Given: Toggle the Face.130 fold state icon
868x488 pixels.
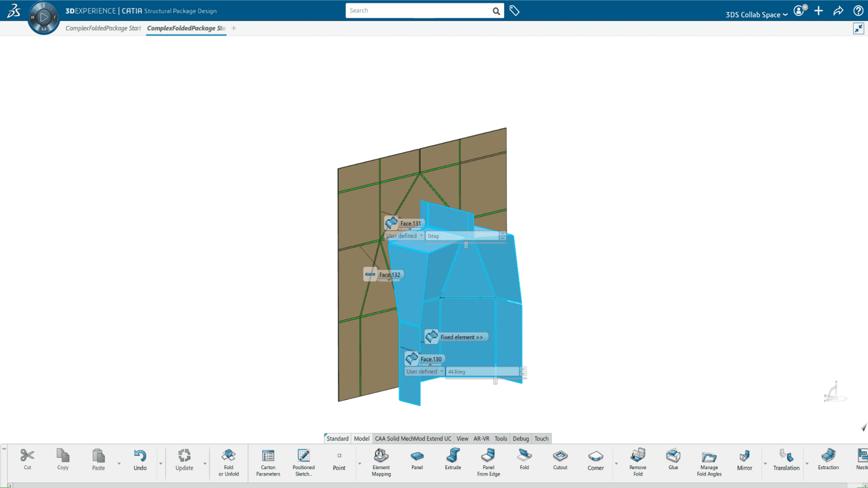Looking at the screenshot, I should tap(411, 359).
